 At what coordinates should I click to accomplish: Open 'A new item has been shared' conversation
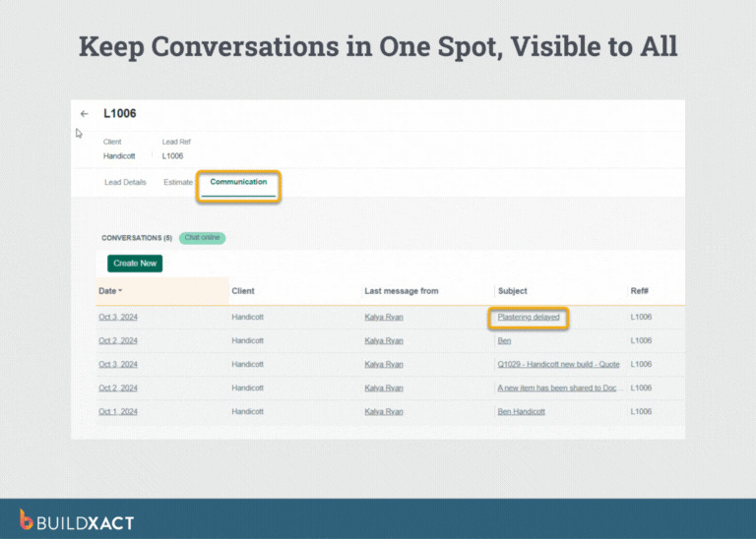557,388
